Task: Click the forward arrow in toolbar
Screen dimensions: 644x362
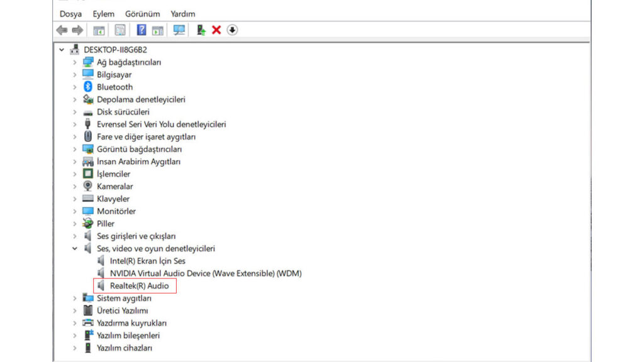Action: point(77,30)
